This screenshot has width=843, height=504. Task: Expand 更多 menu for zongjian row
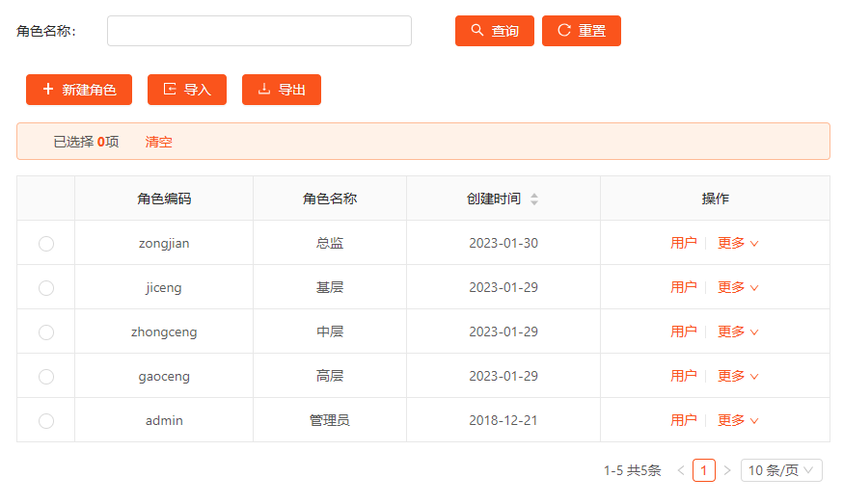click(738, 244)
